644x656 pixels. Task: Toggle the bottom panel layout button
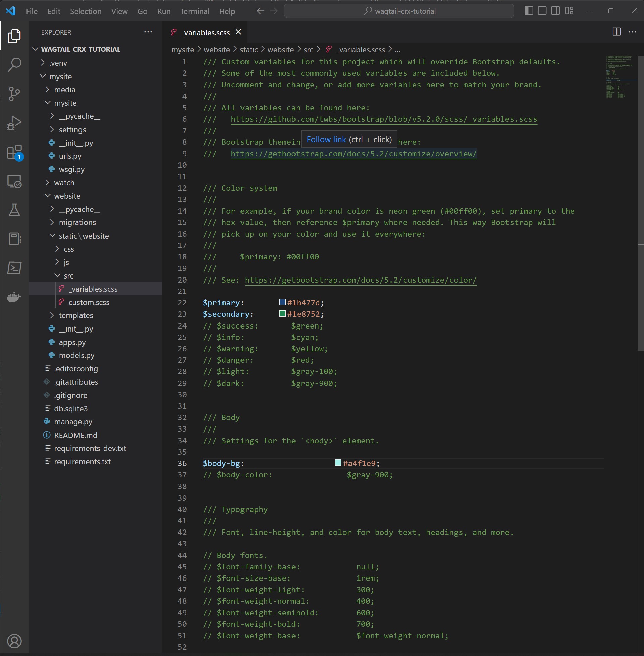542,11
